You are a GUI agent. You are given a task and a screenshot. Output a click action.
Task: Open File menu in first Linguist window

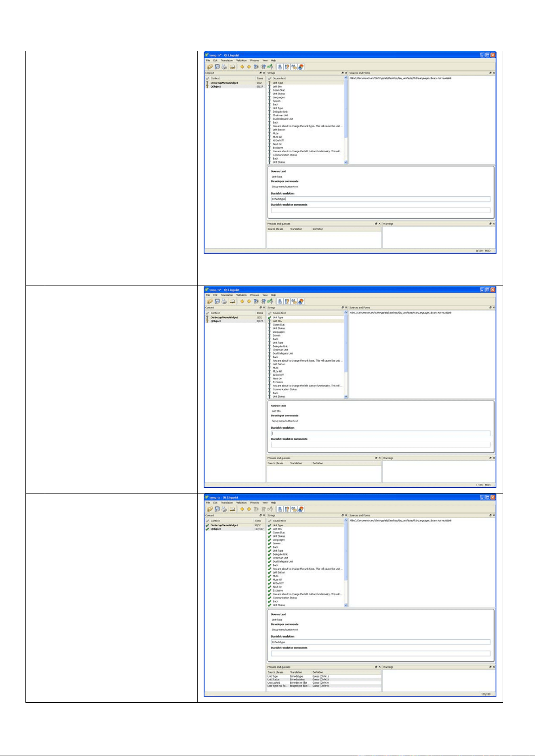(x=208, y=61)
